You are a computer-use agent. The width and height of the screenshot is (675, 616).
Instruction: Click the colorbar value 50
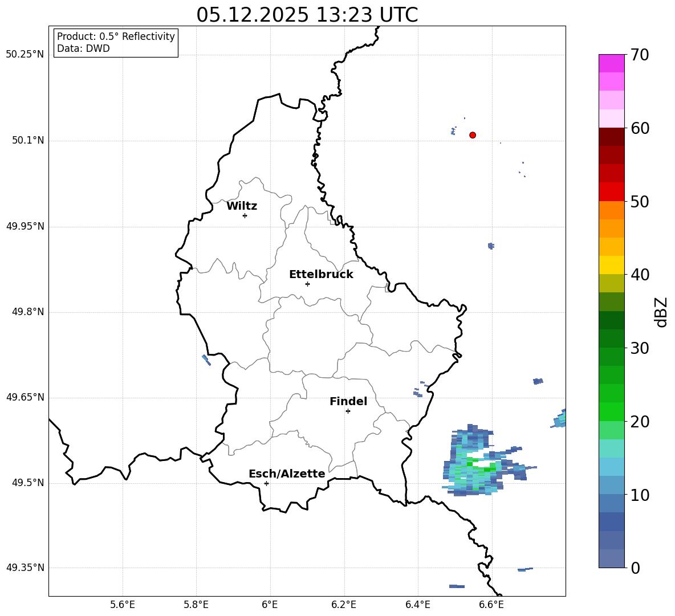click(640, 202)
